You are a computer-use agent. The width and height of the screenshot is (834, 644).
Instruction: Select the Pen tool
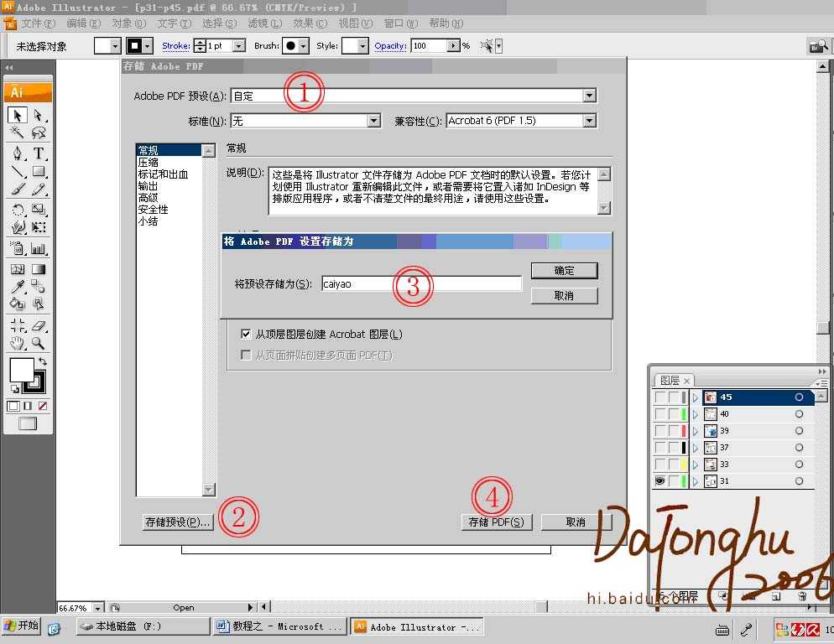click(x=18, y=153)
